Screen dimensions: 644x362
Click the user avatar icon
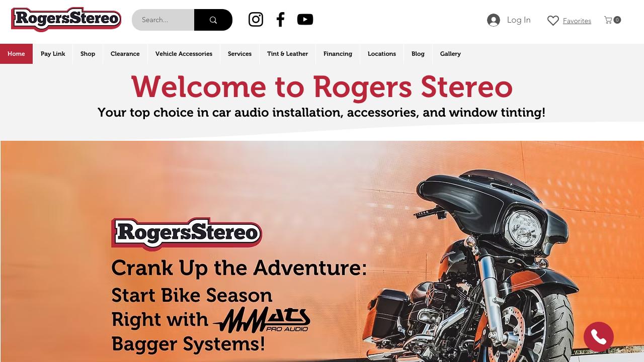(494, 20)
